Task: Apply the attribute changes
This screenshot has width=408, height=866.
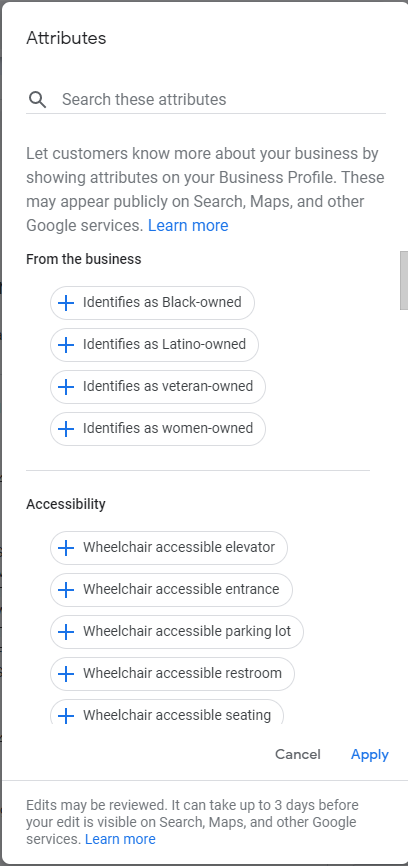Action: (x=370, y=754)
